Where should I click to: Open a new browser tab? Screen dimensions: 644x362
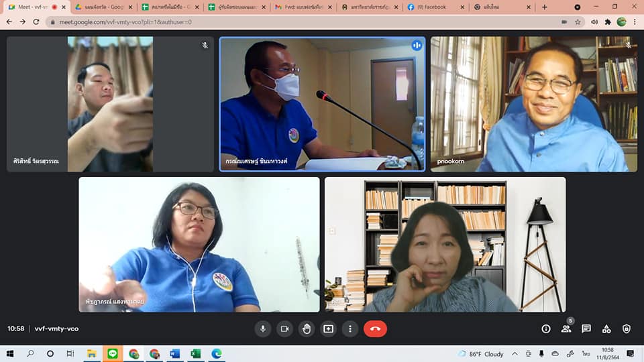click(x=544, y=7)
